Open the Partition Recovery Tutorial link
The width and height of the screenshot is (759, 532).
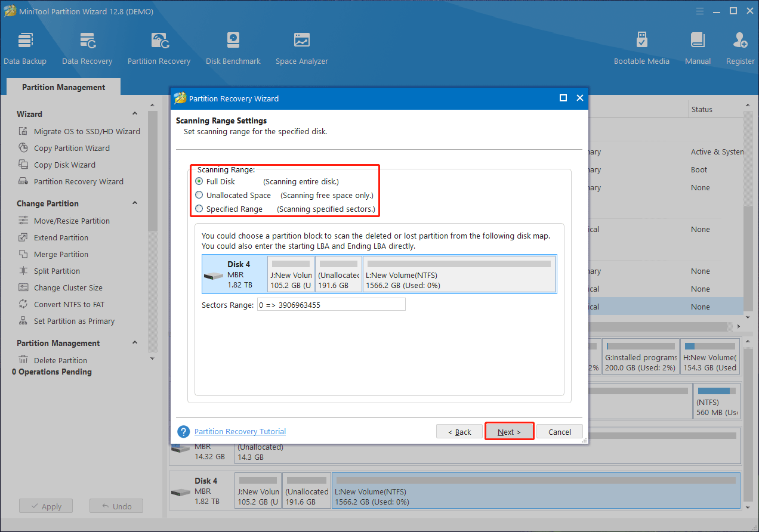(x=240, y=431)
